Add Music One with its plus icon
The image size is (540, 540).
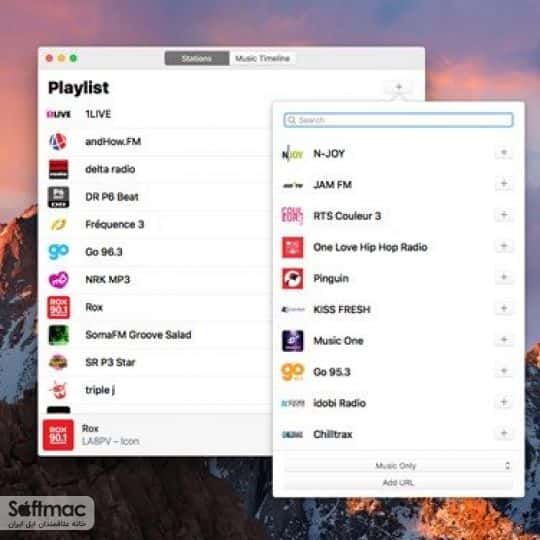coord(503,340)
